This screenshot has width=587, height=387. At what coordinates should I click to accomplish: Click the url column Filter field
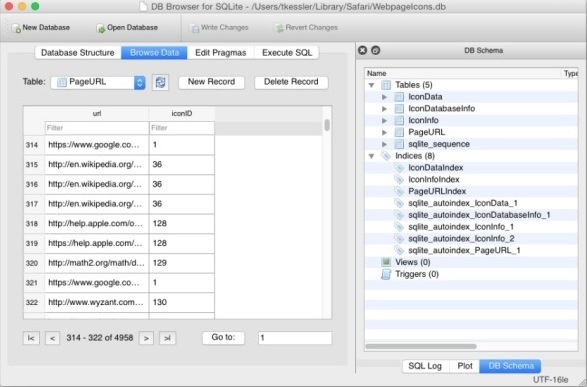[x=97, y=128]
